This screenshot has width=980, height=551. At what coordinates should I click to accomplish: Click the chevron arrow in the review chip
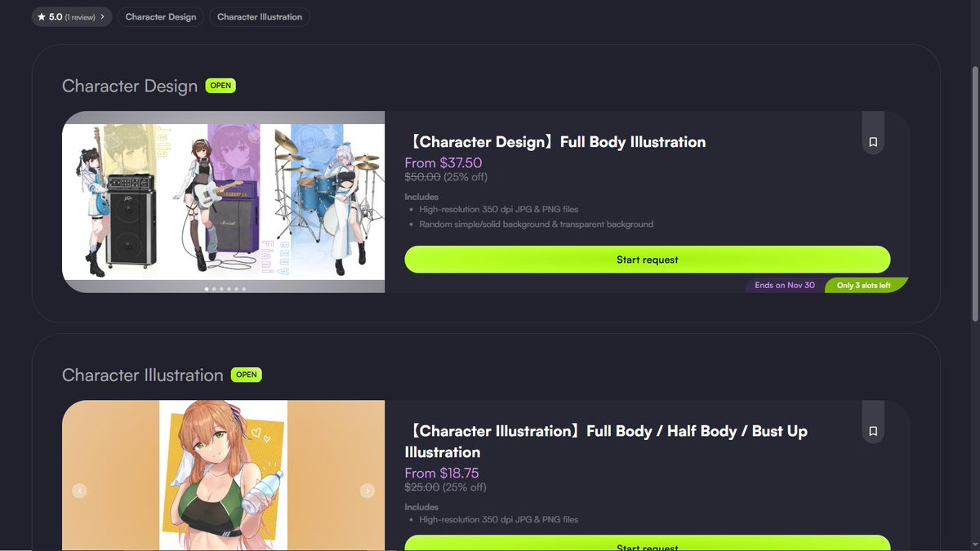click(102, 16)
